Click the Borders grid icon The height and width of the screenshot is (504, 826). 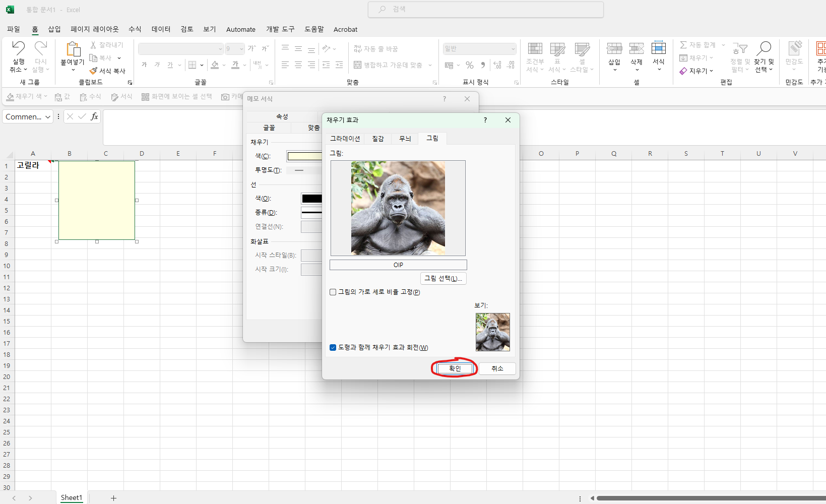click(192, 65)
